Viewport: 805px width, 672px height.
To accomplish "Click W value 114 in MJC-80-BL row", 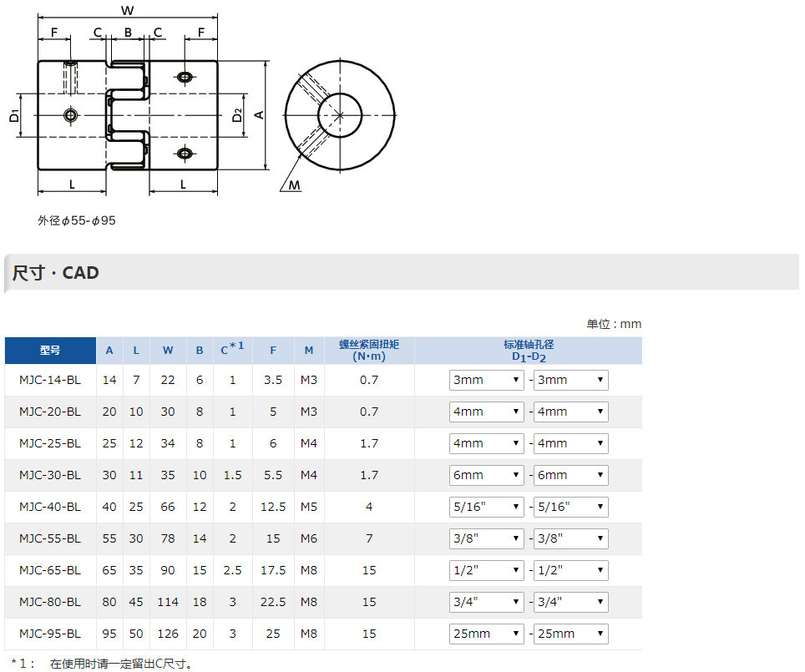I will [x=168, y=602].
